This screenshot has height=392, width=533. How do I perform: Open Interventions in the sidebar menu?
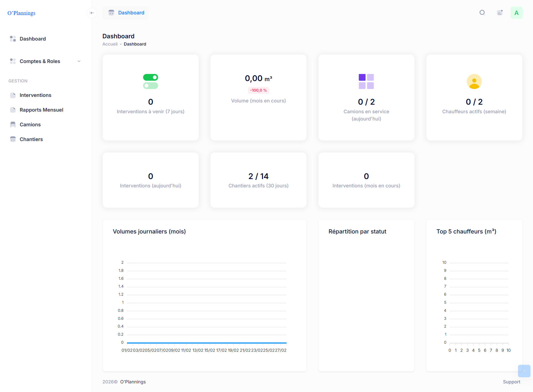click(x=36, y=95)
